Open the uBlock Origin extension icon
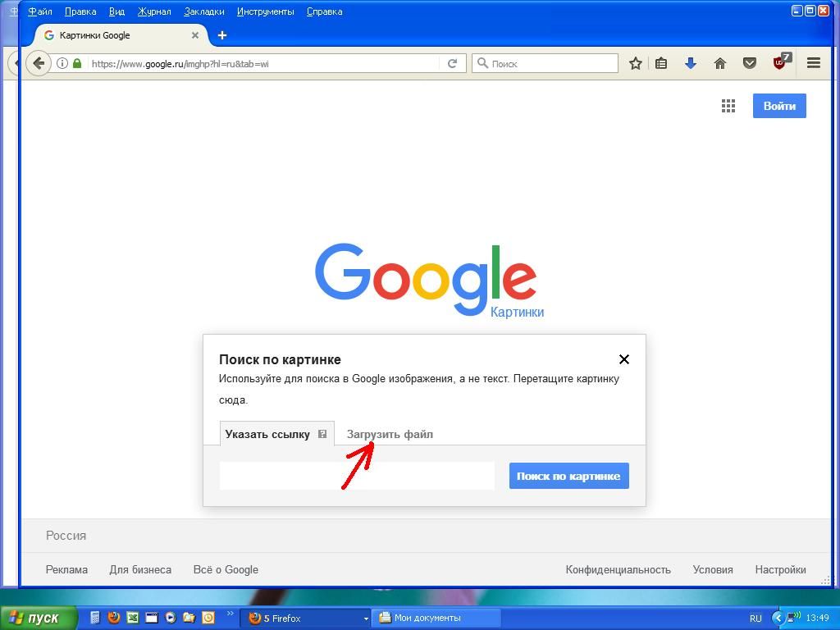Screen dimensions: 840x630 pyautogui.click(x=780, y=62)
